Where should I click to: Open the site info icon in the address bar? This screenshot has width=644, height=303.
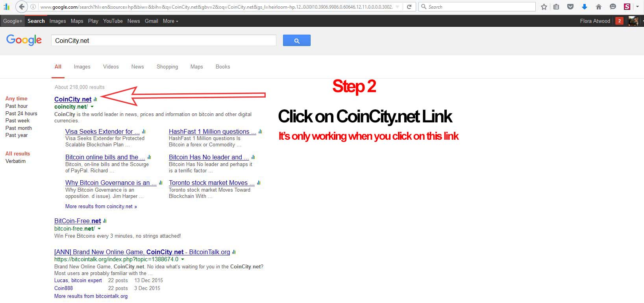point(33,7)
